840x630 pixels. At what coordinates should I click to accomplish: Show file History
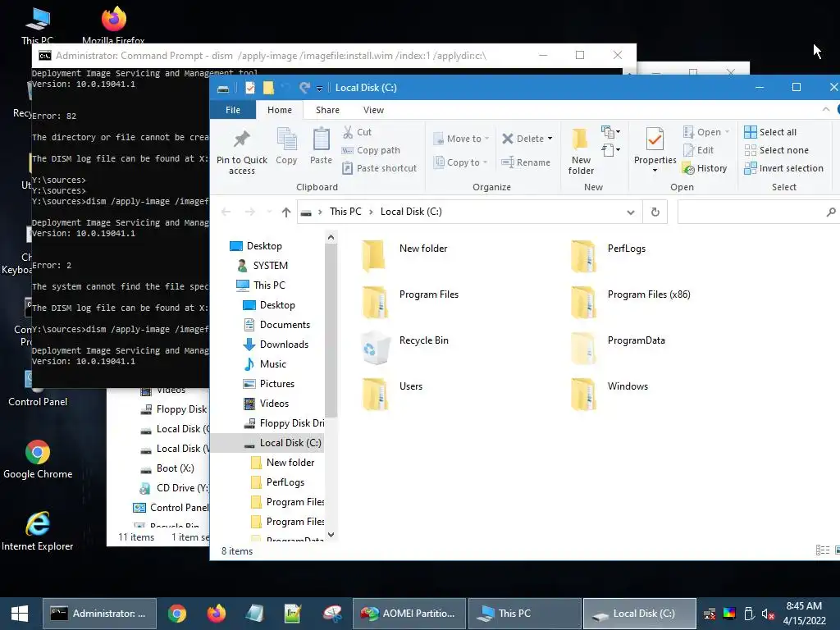coord(705,168)
